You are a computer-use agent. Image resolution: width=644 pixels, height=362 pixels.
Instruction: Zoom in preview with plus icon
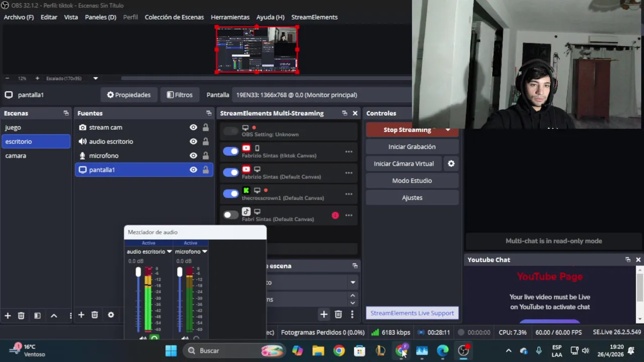pyautogui.click(x=37, y=78)
